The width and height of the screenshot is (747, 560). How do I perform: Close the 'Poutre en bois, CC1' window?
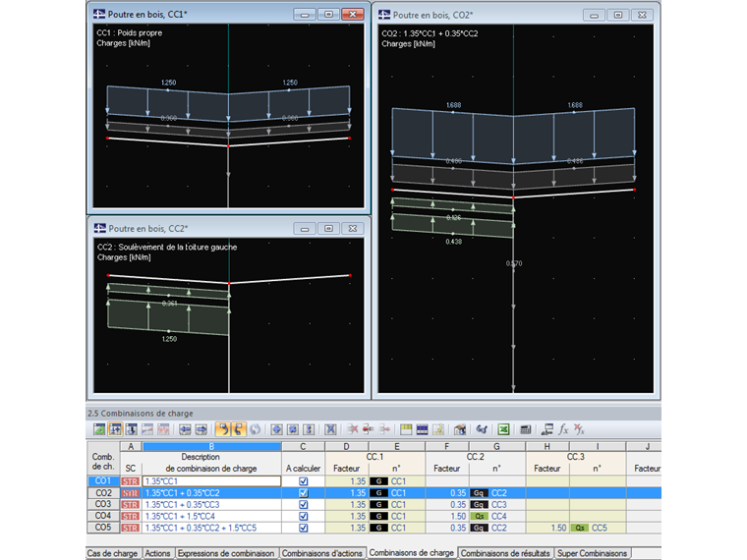353,15
